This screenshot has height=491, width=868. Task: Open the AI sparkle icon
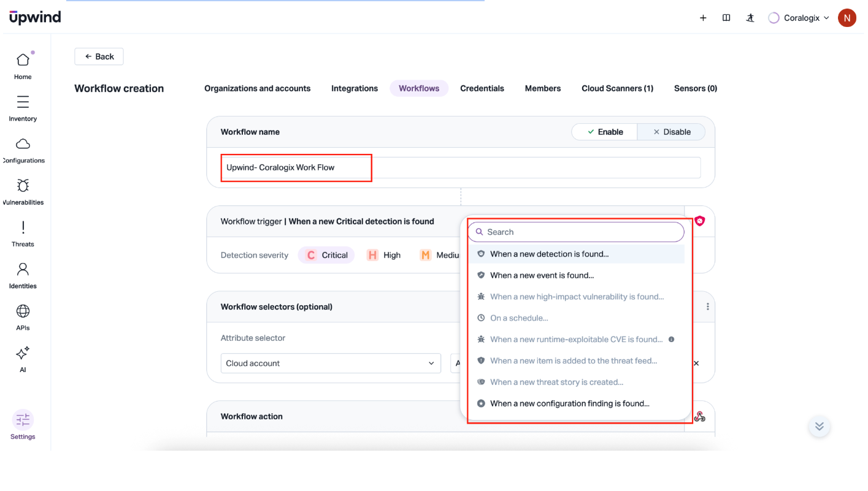[23, 354]
